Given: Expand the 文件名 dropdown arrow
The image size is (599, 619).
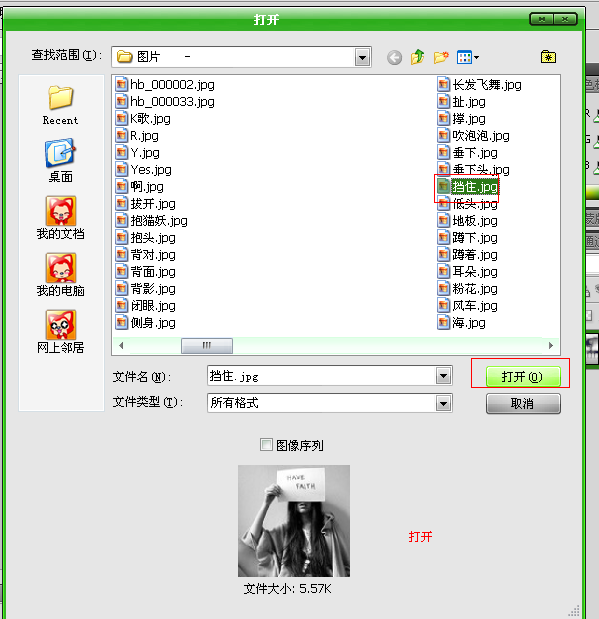Looking at the screenshot, I should point(443,376).
